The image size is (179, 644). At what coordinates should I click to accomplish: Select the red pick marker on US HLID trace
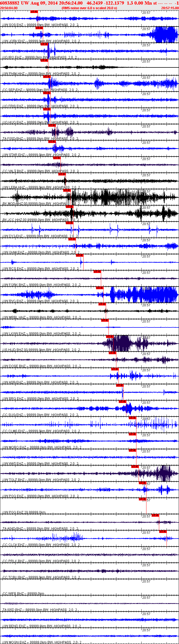point(110,337)
